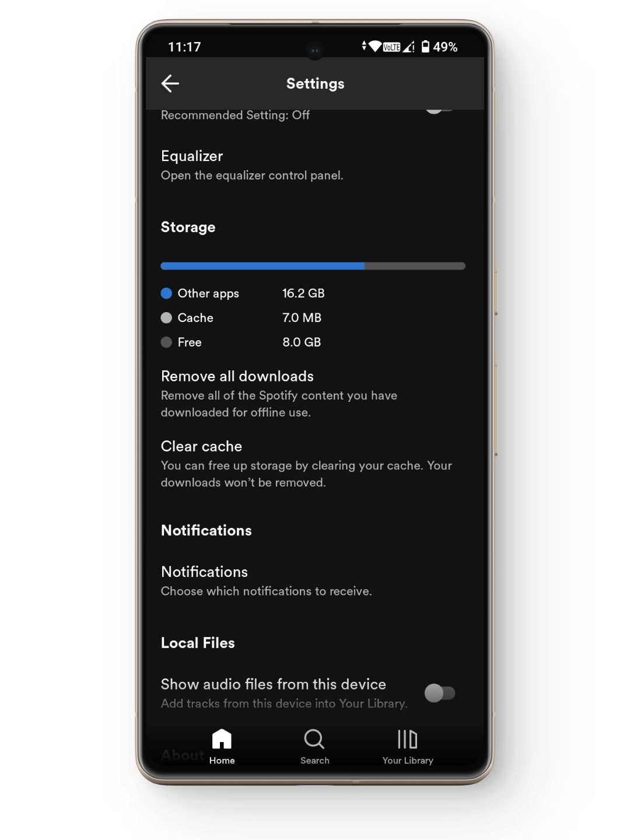This screenshot has width=630, height=840.
Task: Click the storage usage bar
Action: [x=313, y=266]
